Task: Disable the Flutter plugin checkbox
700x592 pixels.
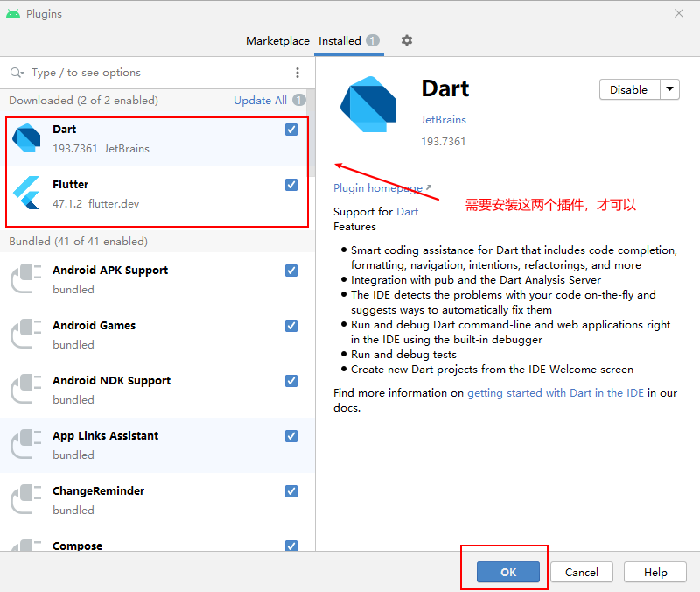Action: (291, 185)
